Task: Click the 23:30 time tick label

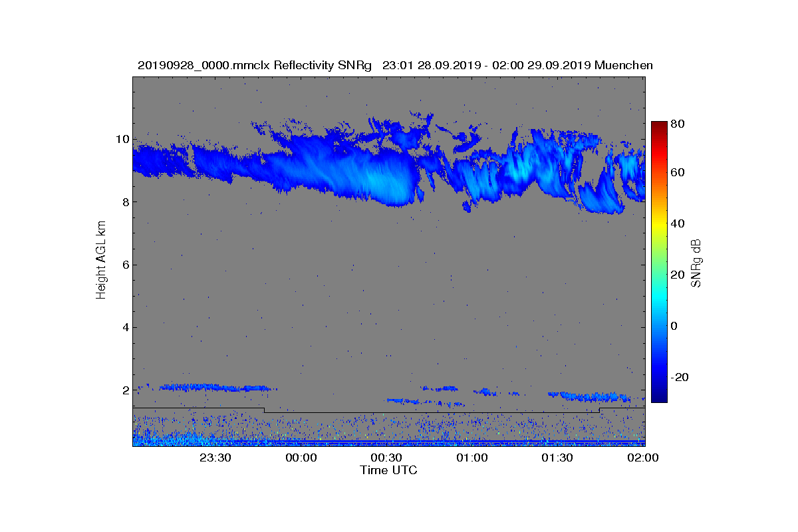Action: tap(215, 458)
